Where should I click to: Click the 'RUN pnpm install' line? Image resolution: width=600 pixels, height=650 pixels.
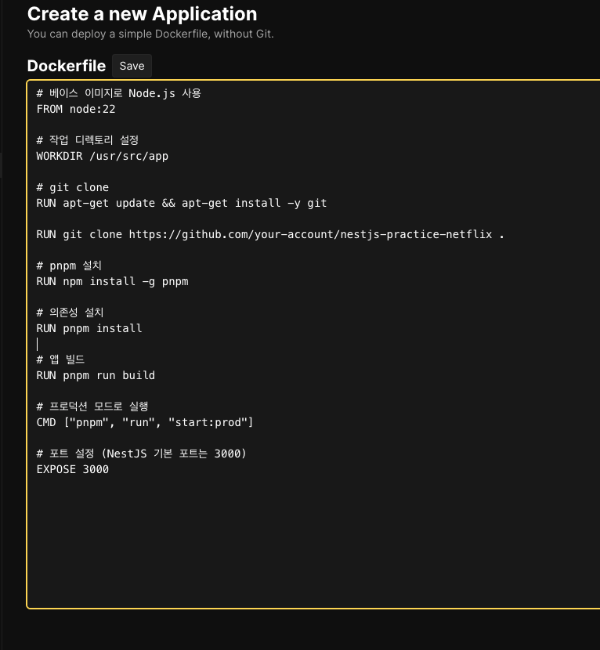tap(89, 328)
